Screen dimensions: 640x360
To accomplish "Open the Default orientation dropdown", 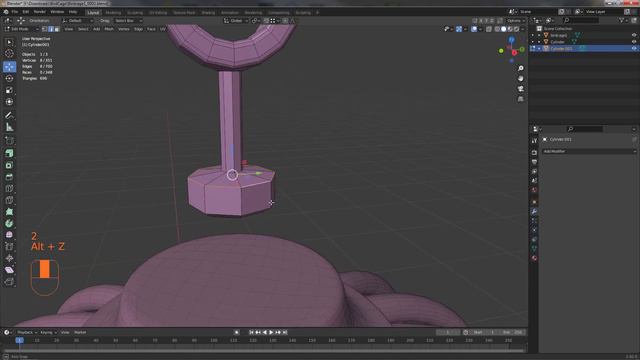I will click(78, 20).
